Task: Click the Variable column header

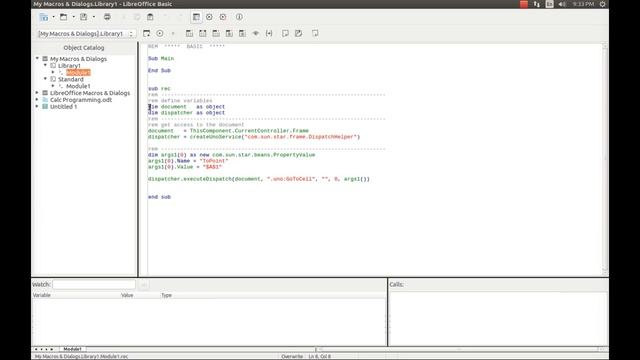Action: click(42, 295)
